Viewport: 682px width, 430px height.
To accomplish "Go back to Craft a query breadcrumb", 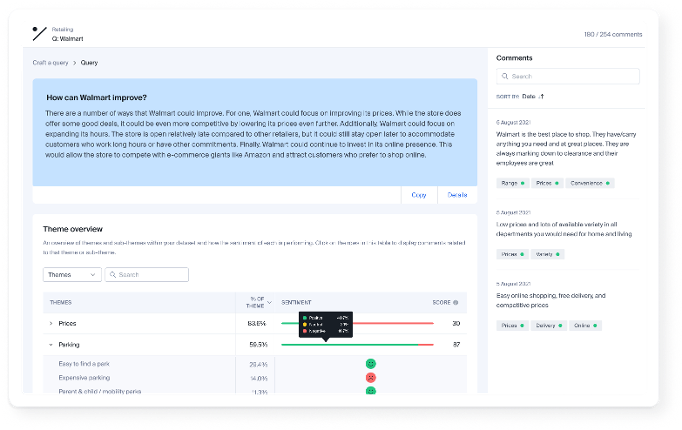I will [x=50, y=63].
